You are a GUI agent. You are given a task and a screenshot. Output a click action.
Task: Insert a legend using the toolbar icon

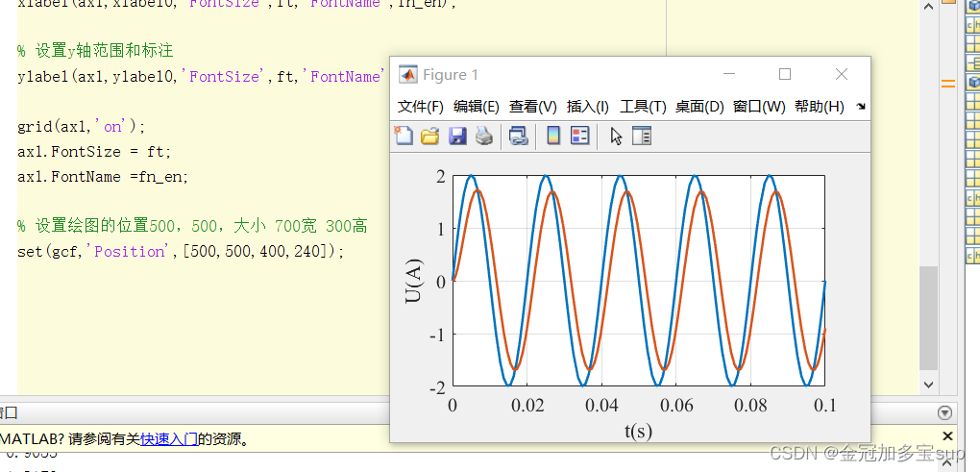pyautogui.click(x=580, y=136)
